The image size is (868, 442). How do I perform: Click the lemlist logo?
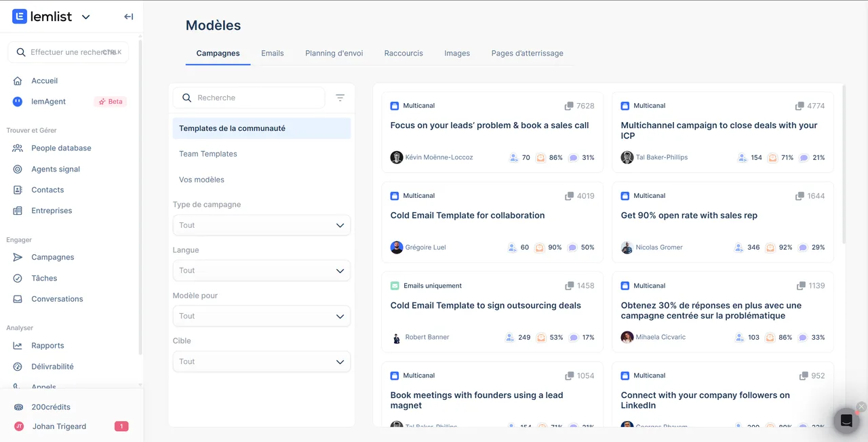pyautogui.click(x=42, y=17)
